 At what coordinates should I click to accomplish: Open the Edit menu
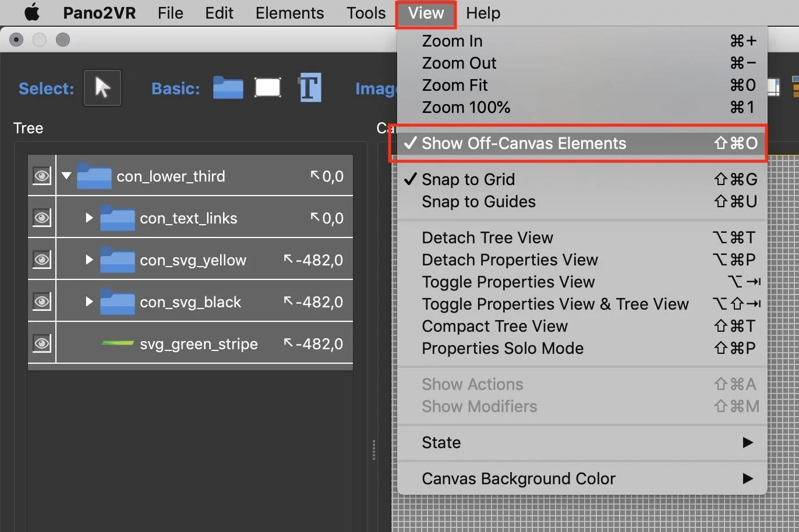coord(219,13)
